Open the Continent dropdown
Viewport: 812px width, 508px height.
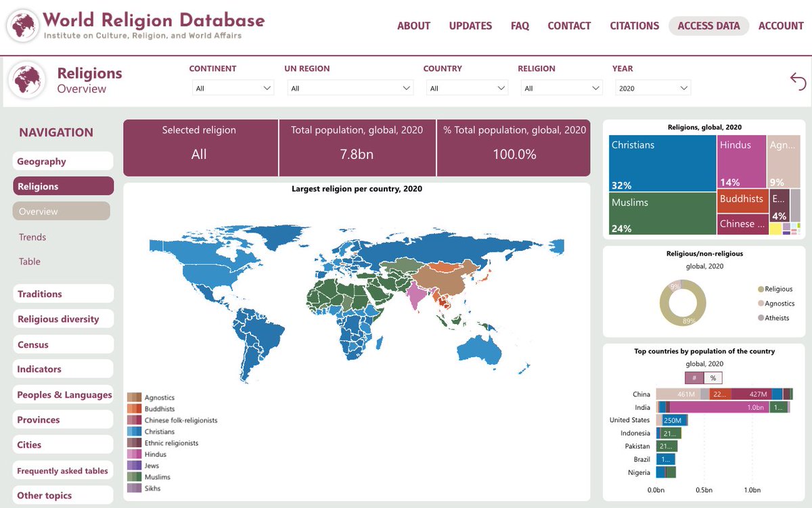point(231,88)
